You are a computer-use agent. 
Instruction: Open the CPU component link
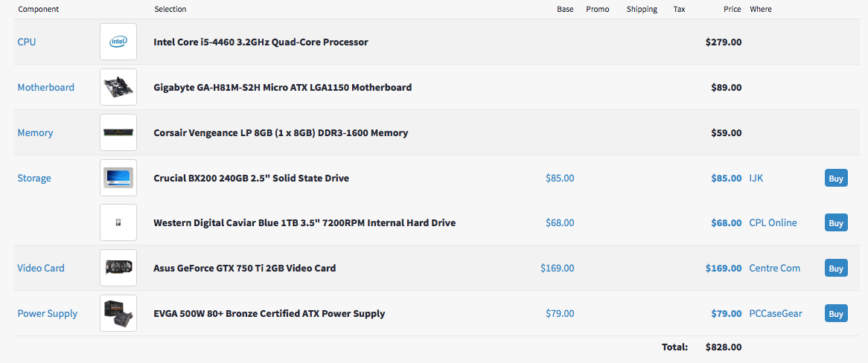pos(27,42)
